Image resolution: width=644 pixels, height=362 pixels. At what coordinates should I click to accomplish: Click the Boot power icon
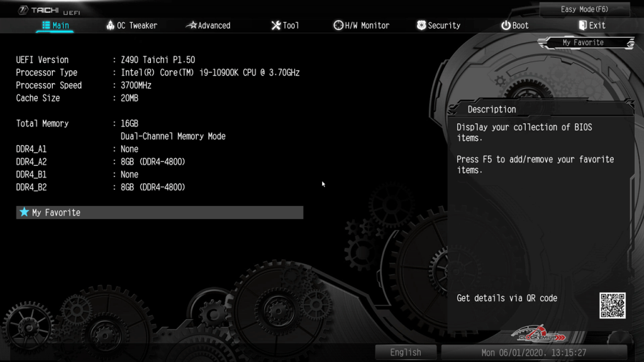click(506, 26)
